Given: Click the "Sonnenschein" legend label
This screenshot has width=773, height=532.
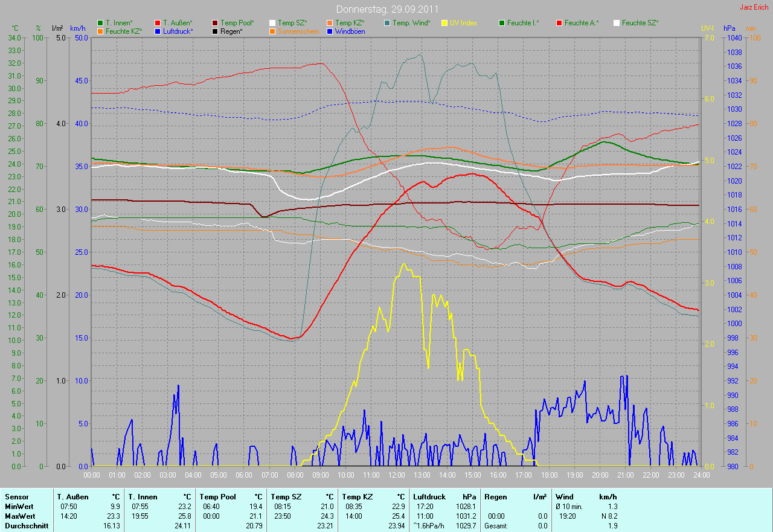Looking at the screenshot, I should pos(298,31).
